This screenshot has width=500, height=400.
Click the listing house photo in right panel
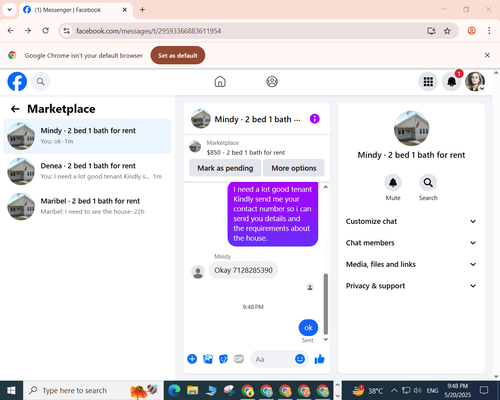click(x=411, y=128)
